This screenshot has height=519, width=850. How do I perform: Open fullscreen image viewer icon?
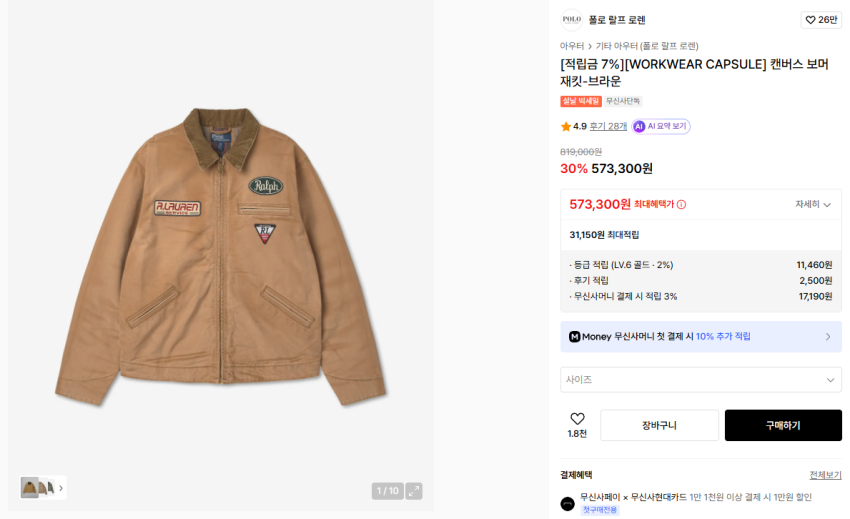pos(413,491)
